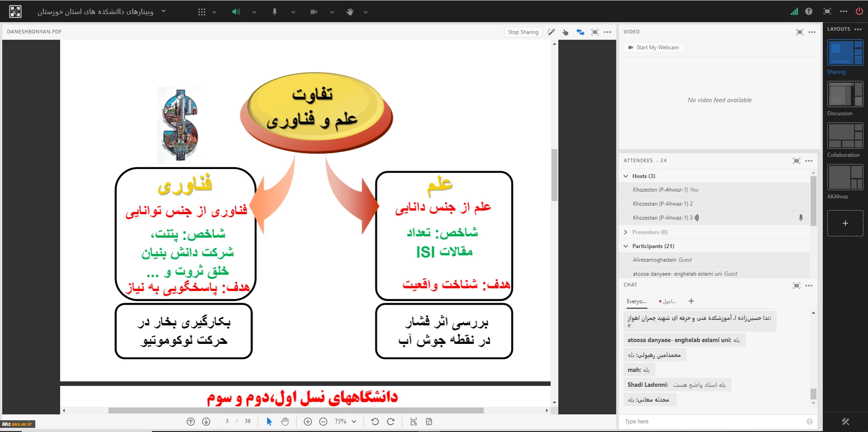
Task: Switch to the Discussion layout
Action: coord(845,94)
